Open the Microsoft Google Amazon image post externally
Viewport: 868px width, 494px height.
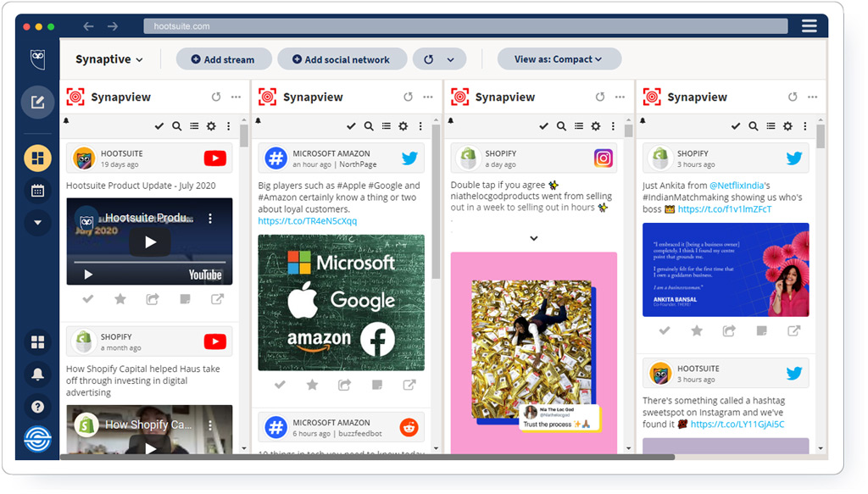coord(409,385)
